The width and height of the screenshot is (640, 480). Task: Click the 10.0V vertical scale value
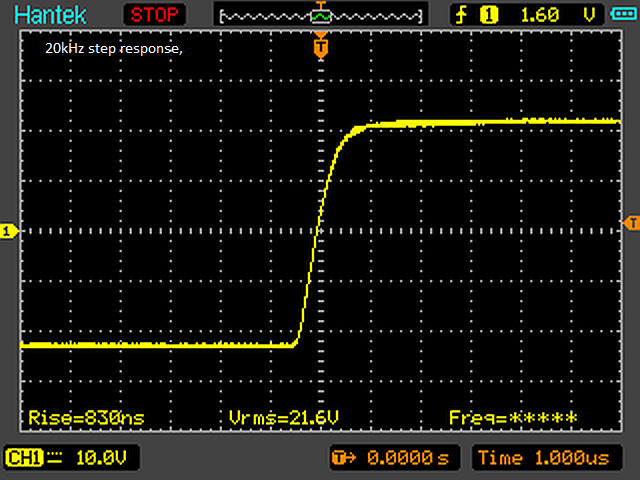pos(101,458)
